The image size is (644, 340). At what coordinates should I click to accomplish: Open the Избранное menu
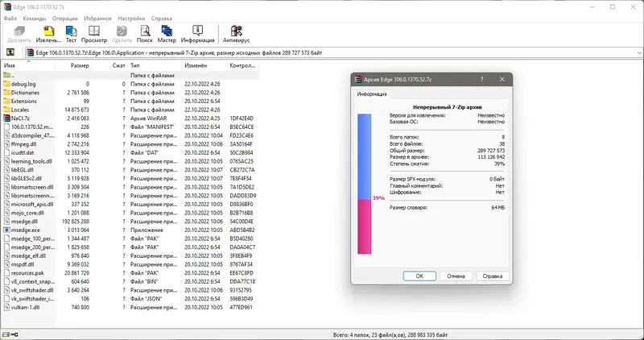(x=97, y=19)
